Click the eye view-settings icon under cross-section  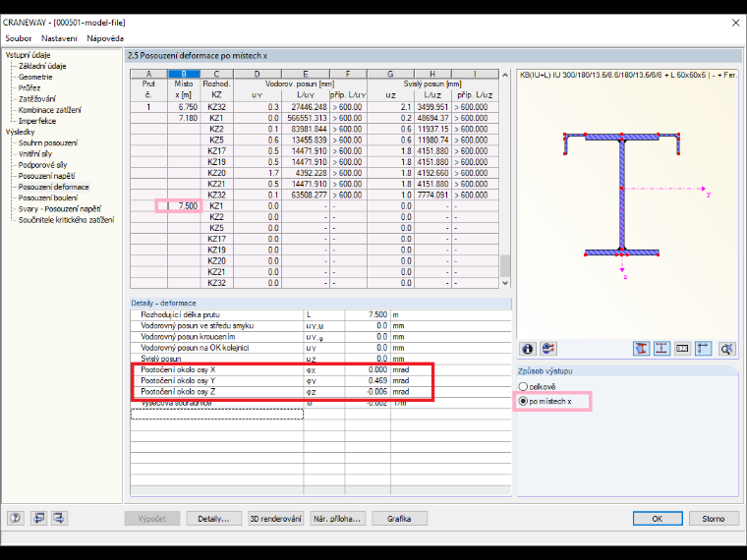pyautogui.click(x=547, y=349)
